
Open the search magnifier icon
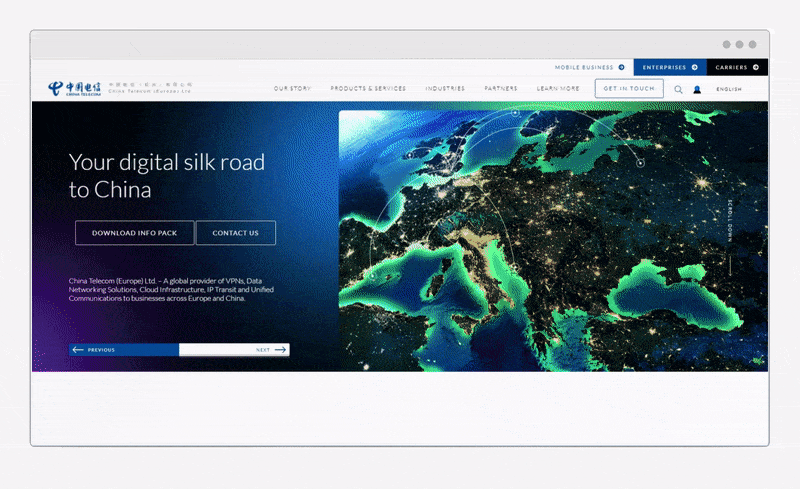[678, 89]
